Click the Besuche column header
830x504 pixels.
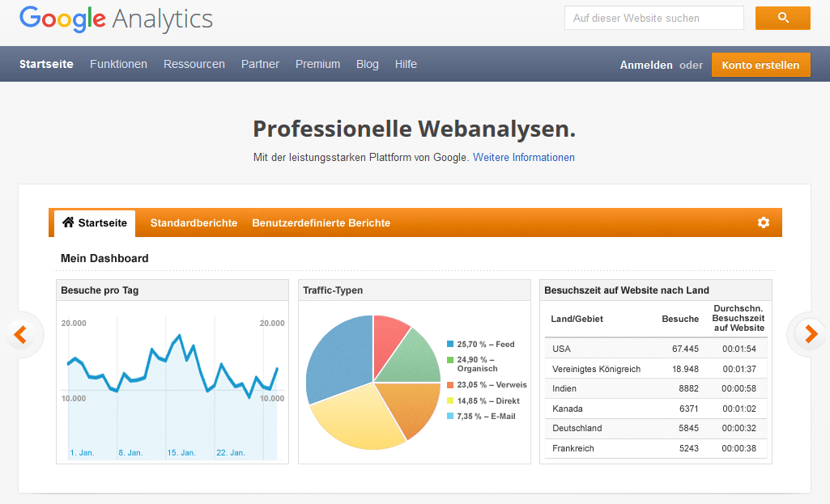click(x=680, y=319)
